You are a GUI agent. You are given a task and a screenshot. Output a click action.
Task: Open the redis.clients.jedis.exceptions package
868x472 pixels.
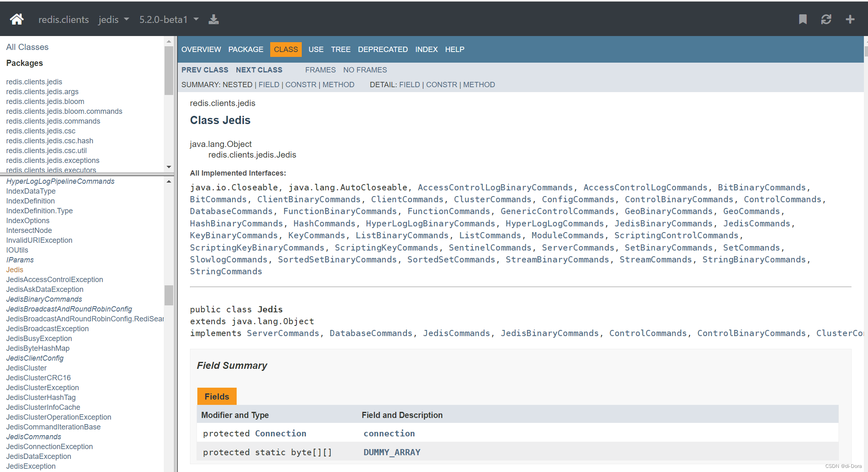tap(52, 160)
